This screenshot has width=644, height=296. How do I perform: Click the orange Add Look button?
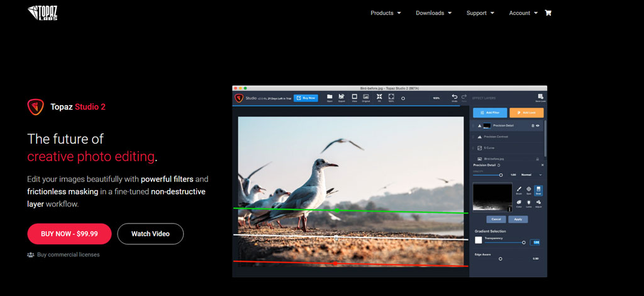(x=526, y=113)
